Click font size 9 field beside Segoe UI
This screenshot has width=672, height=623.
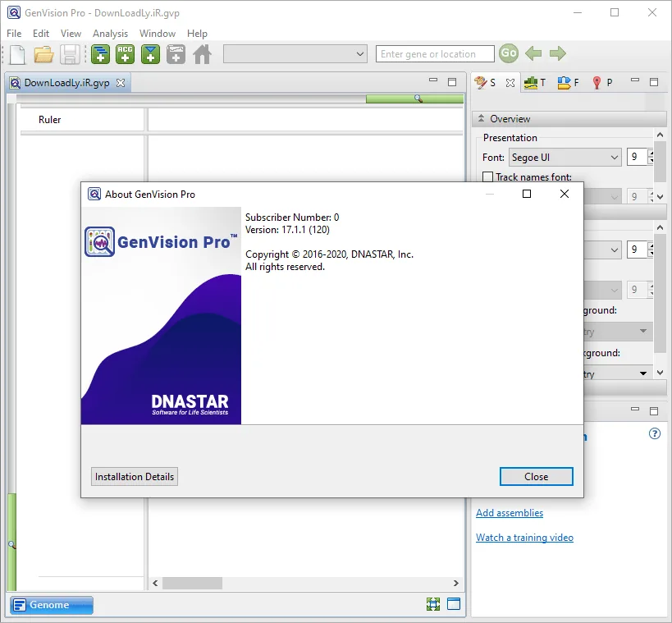coord(637,157)
